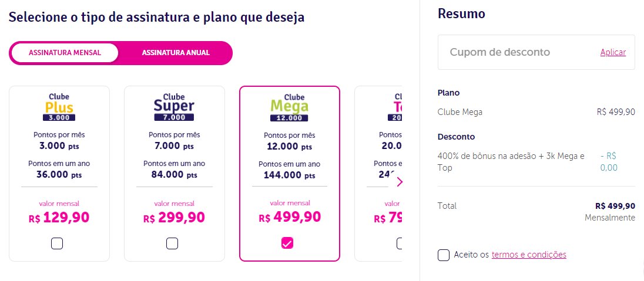Click the partially visible Clube Top logo

[395, 107]
